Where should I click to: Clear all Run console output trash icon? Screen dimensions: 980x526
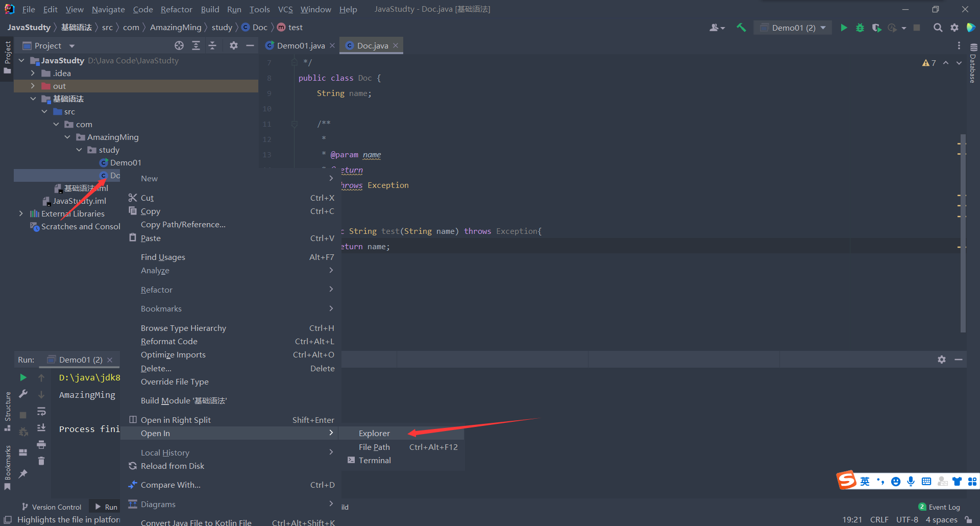(x=41, y=461)
